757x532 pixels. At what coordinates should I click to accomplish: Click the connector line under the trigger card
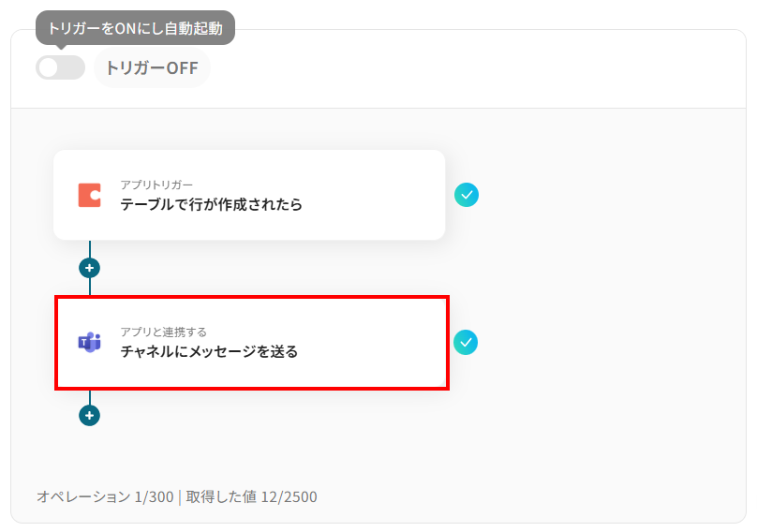89,248
